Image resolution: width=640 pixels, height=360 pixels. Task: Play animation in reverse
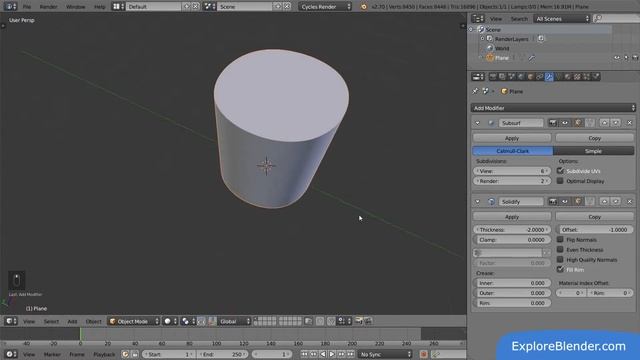[x=323, y=354]
